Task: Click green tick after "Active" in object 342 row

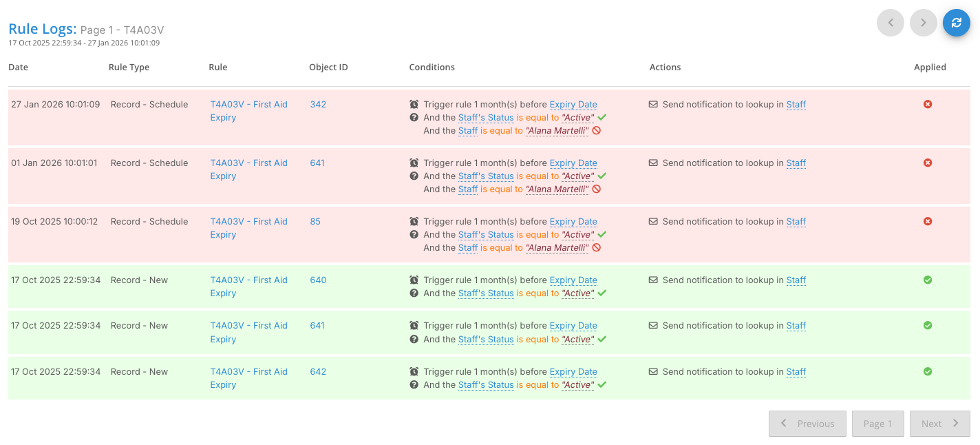Action: 601,118
